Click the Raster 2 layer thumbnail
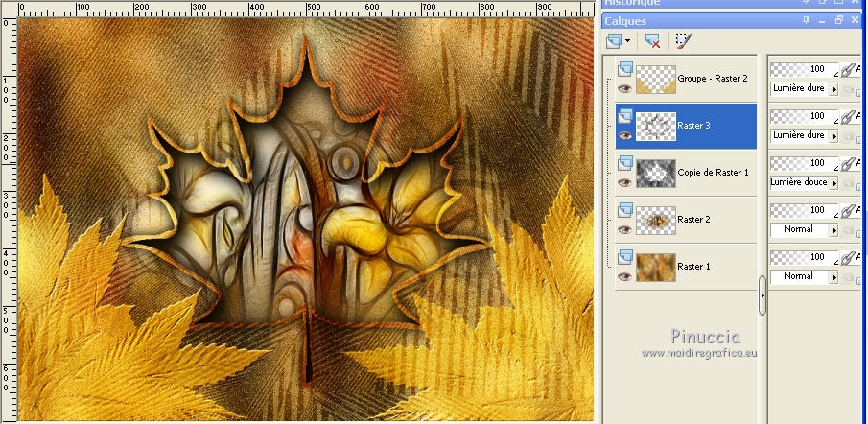The image size is (868, 424). click(x=656, y=221)
